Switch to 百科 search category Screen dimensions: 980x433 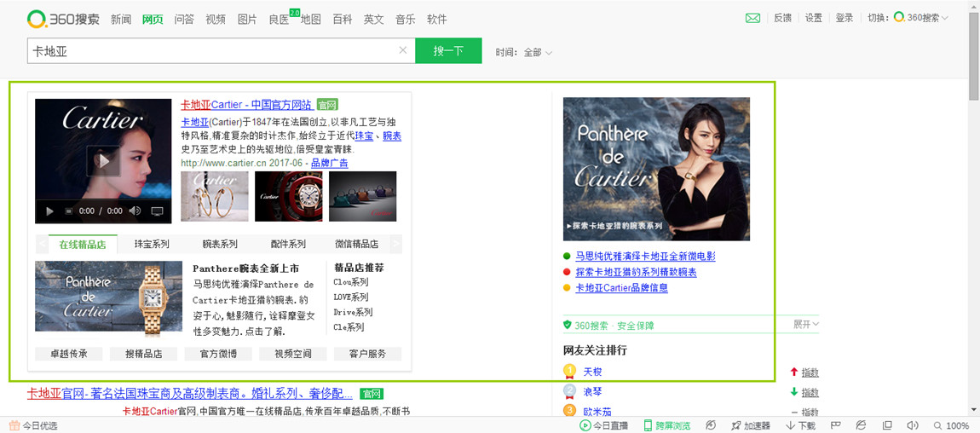coord(342,20)
